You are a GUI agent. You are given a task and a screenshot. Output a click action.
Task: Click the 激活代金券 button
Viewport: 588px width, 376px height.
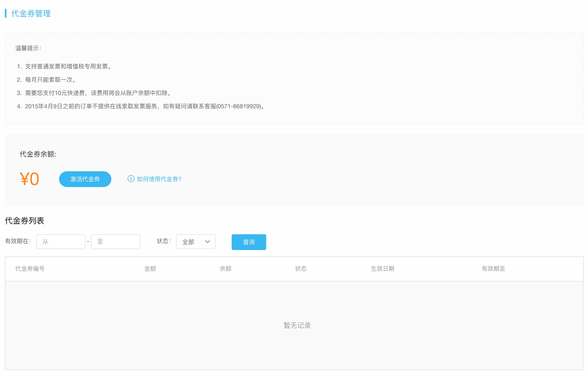pos(85,179)
